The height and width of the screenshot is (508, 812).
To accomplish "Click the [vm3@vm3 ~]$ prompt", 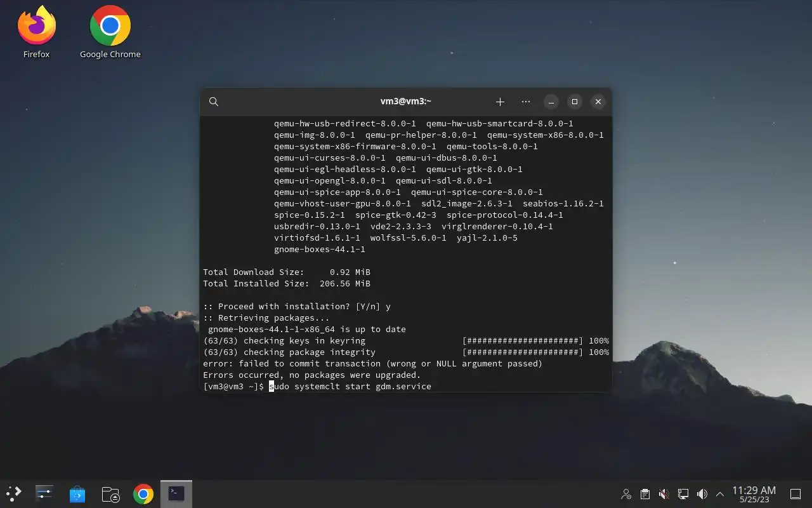I will tap(233, 386).
